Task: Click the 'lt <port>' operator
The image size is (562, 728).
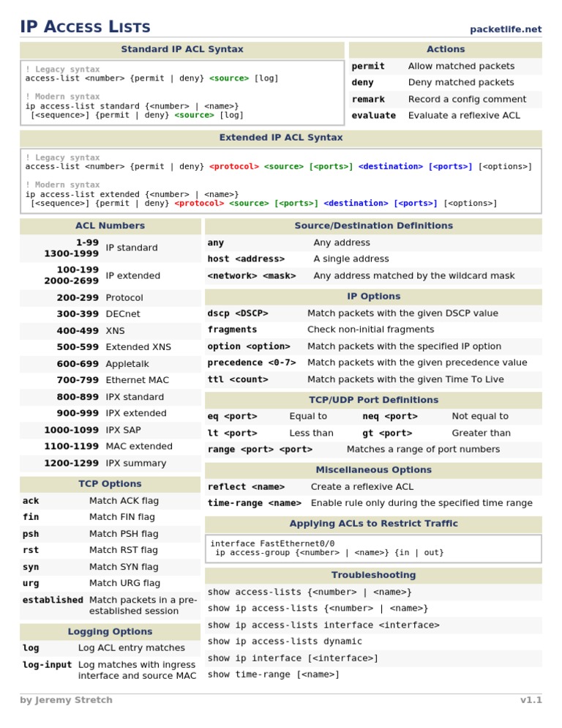Action: [x=232, y=433]
